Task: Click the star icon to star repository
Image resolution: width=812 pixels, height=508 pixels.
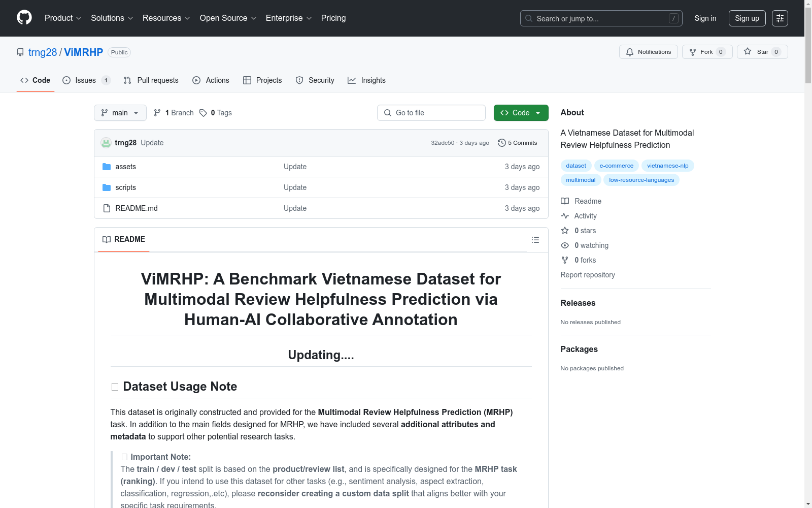Action: [748, 51]
